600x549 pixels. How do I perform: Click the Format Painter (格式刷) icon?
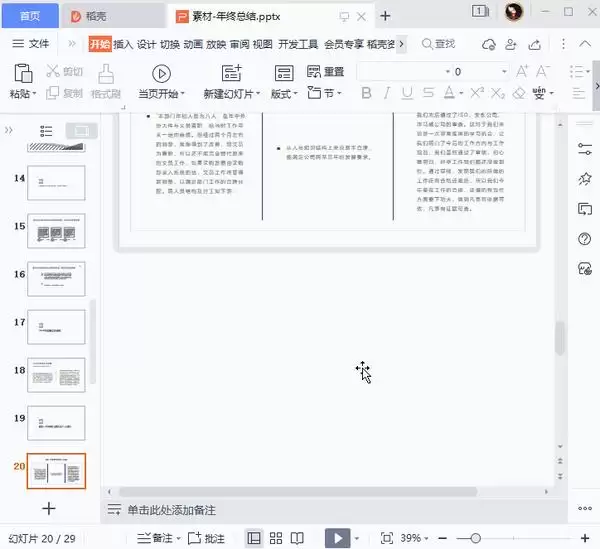tap(106, 73)
